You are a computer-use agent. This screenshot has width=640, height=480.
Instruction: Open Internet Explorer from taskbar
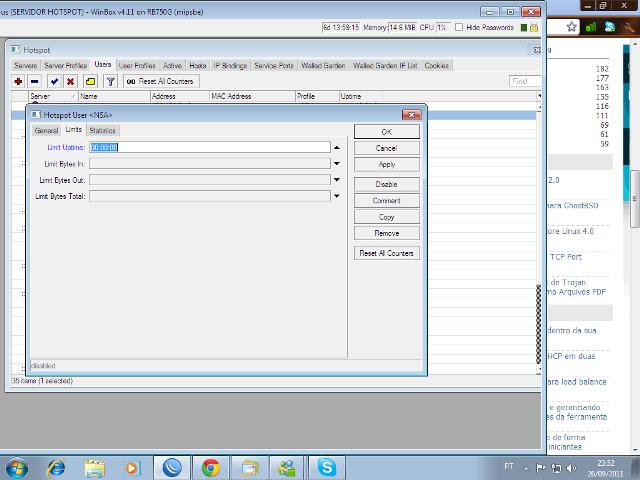56,468
